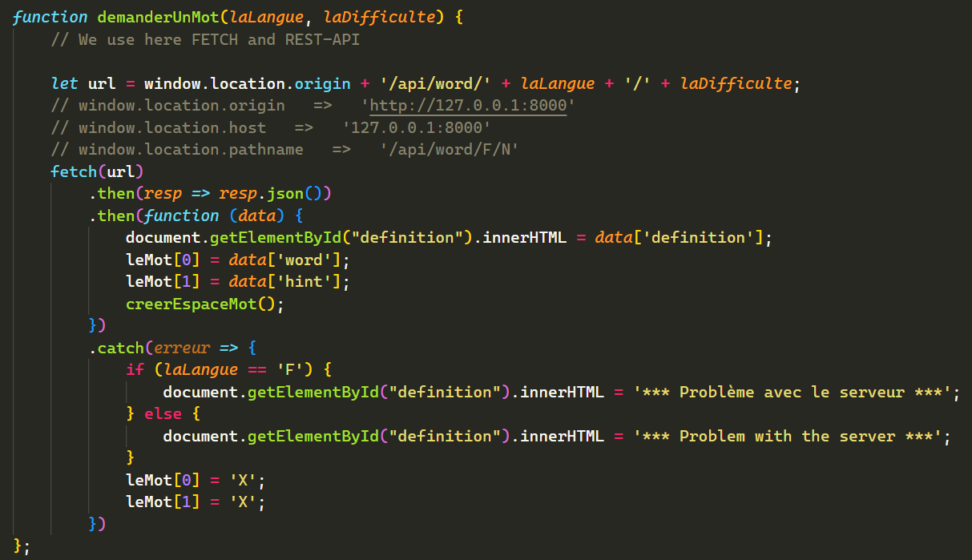Click the 'let' keyword declaring url

[64, 83]
